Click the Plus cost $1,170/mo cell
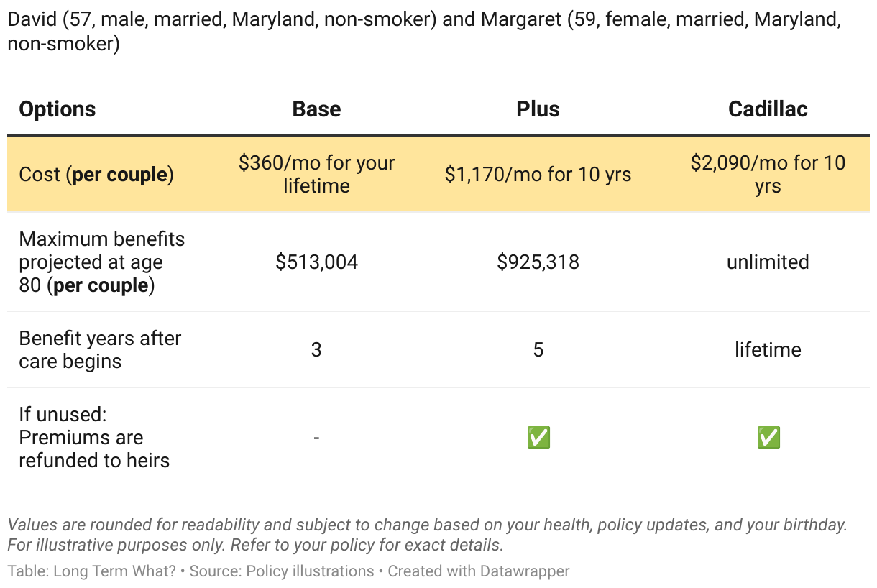This screenshot has width=877, height=588. pyautogui.click(x=538, y=174)
